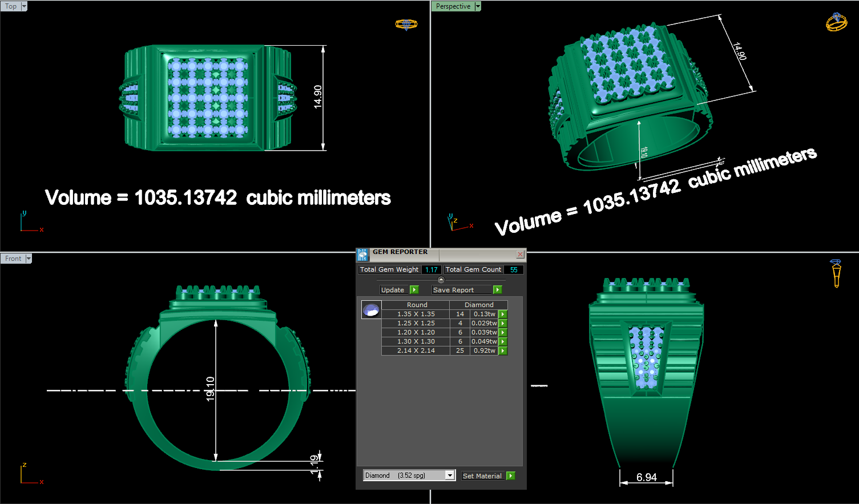Click the ring icon in the side-view viewport corner
Image resolution: width=859 pixels, height=504 pixels.
pyautogui.click(x=836, y=273)
